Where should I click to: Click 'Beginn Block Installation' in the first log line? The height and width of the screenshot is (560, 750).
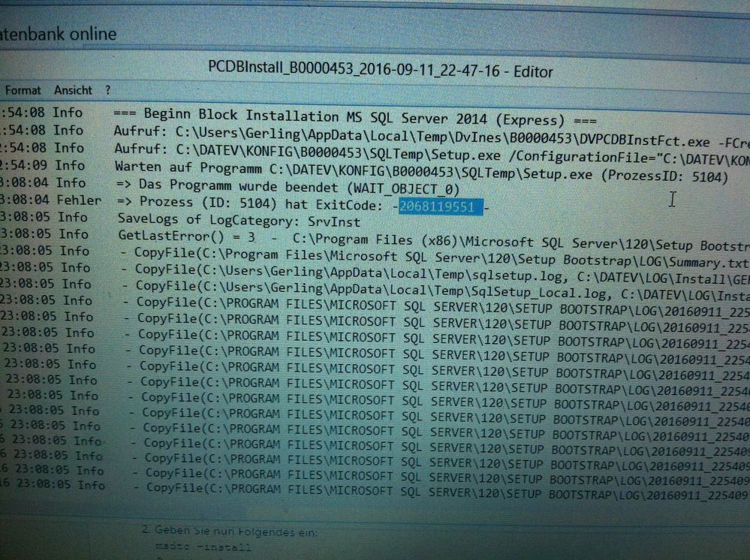(241, 116)
